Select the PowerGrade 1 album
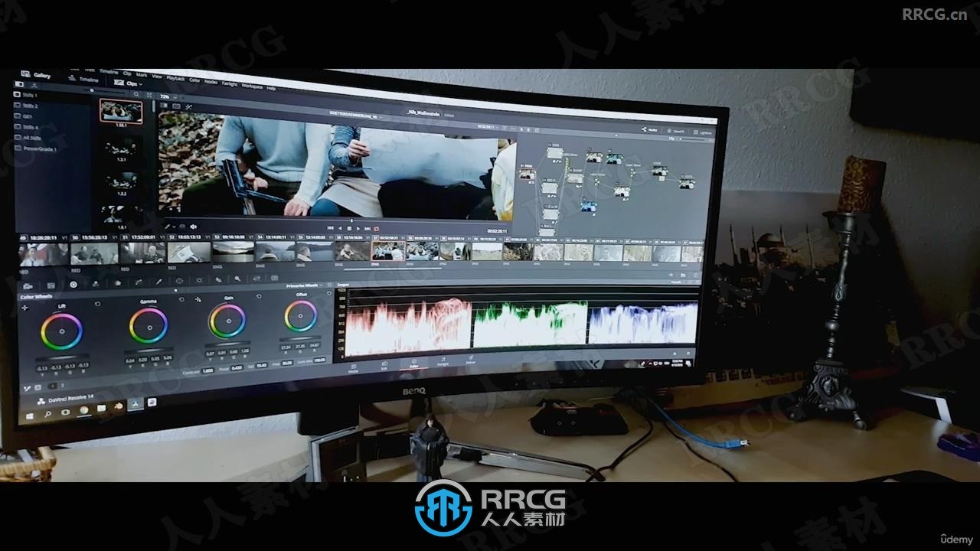This screenshot has height=551, width=980. point(35,148)
